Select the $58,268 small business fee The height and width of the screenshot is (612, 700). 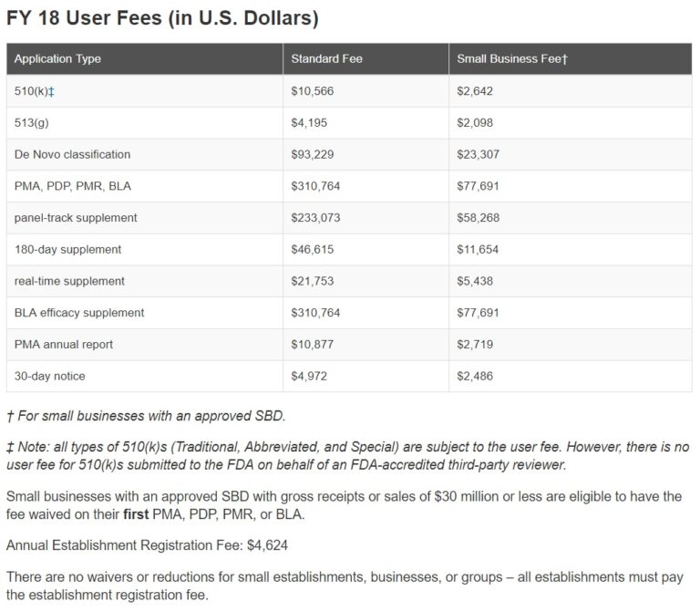(479, 218)
